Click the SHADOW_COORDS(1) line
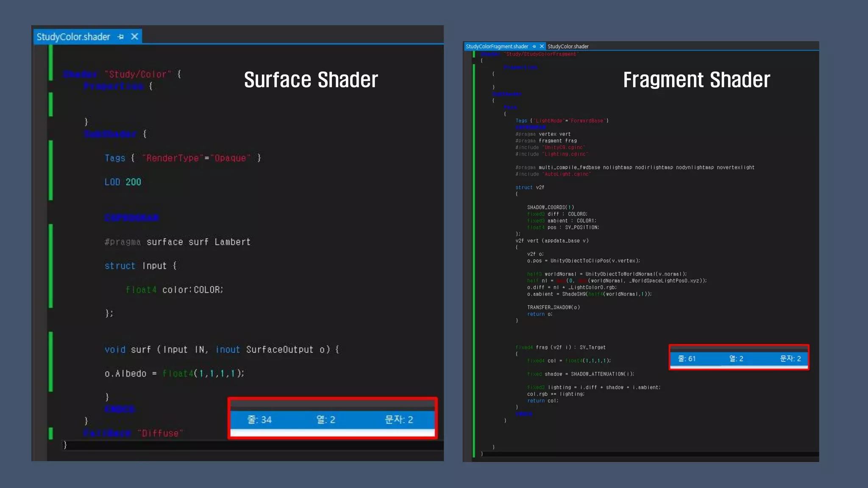The image size is (868, 488). pos(551,208)
